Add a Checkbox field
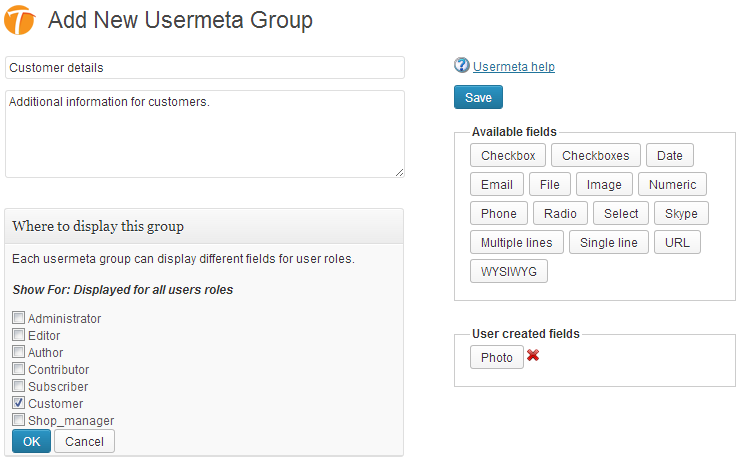This screenshot has width=740, height=459. [508, 155]
